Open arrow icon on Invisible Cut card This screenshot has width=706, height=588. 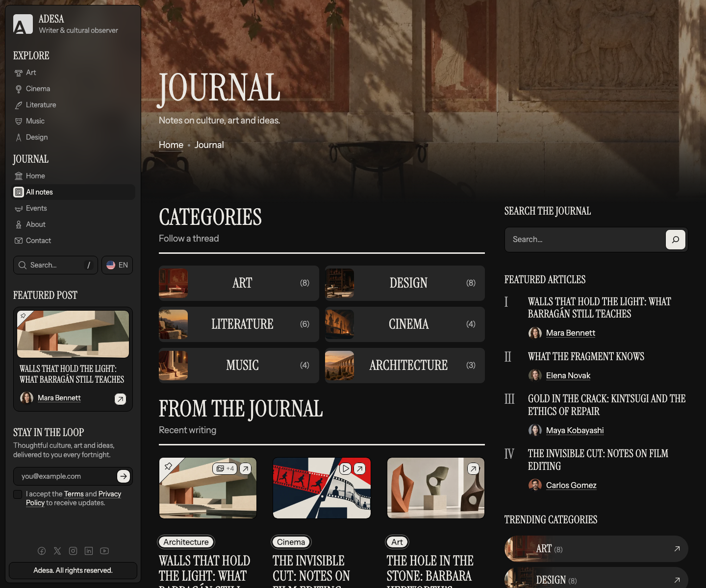click(360, 468)
